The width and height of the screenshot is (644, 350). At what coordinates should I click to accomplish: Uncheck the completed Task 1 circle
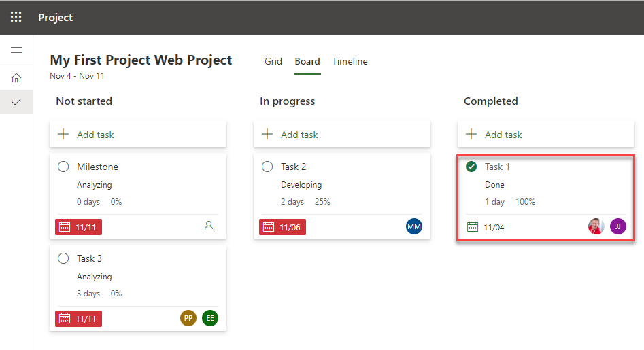(x=471, y=167)
